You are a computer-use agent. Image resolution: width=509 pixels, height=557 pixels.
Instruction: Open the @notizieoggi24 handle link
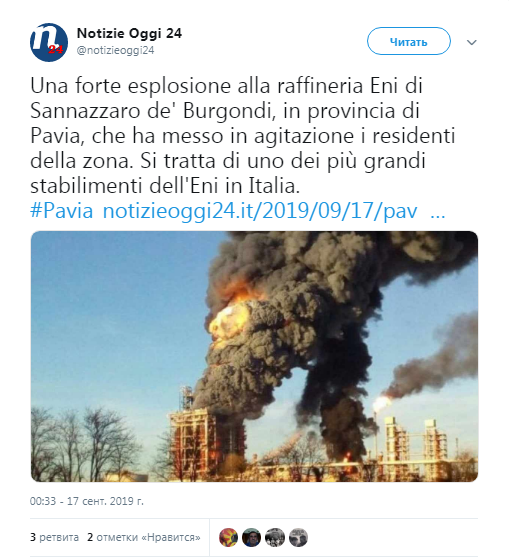[x=115, y=50]
